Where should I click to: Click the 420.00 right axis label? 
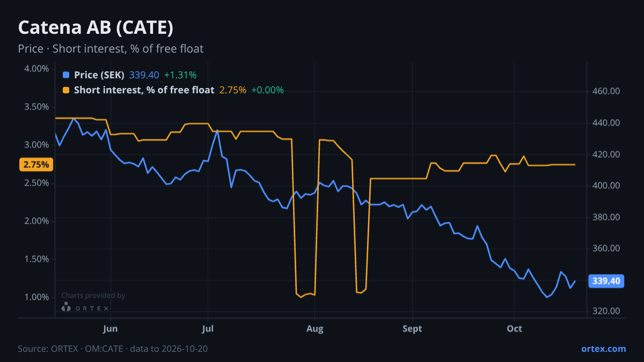coord(606,154)
